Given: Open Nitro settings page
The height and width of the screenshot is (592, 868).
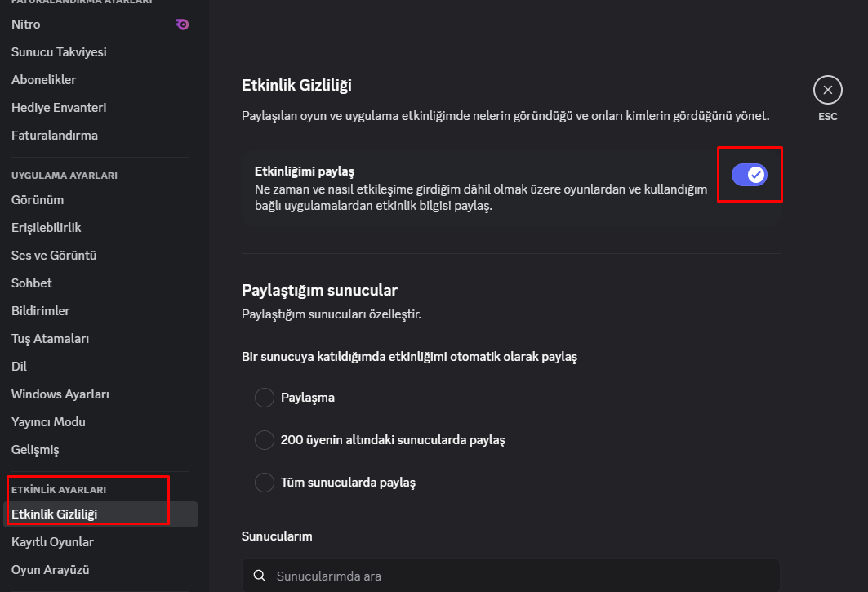Looking at the screenshot, I should (26, 24).
